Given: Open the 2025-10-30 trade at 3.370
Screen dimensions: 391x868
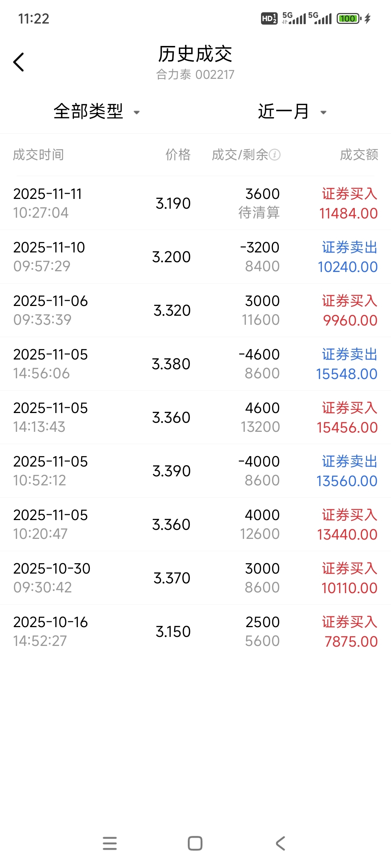Looking at the screenshot, I should pos(195,578).
